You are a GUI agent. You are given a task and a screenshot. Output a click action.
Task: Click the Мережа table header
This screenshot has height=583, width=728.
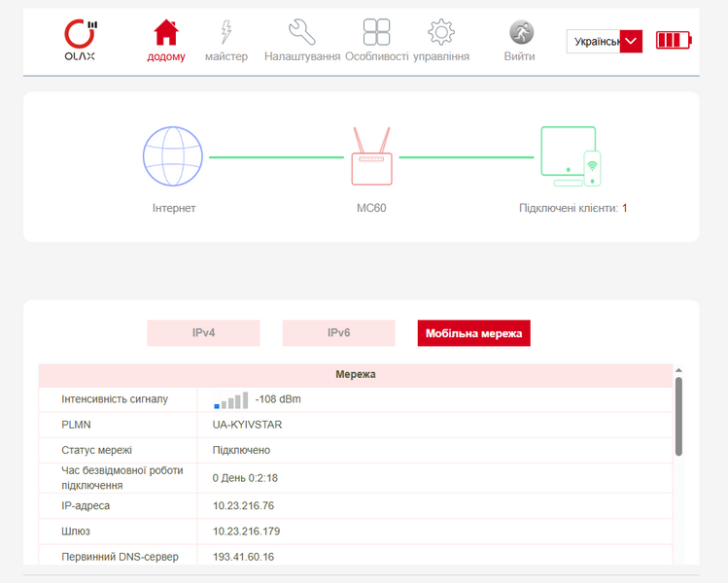356,375
